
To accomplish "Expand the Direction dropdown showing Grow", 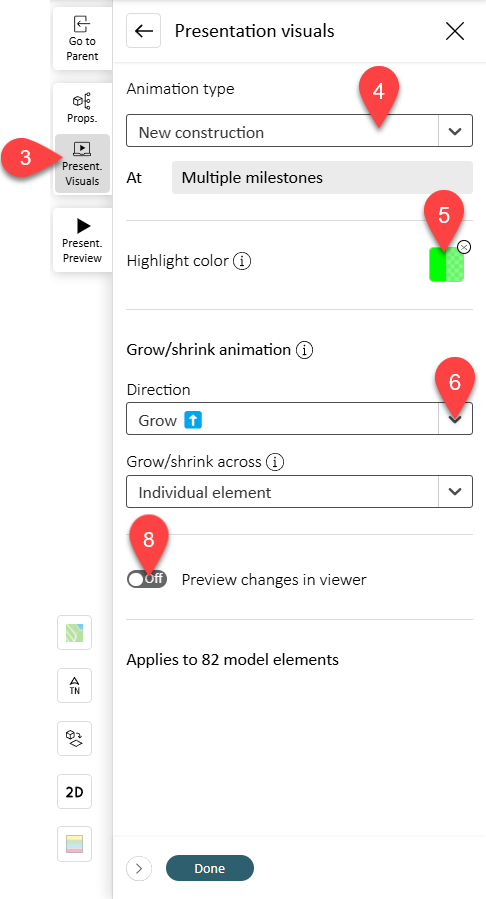I will [x=299, y=419].
